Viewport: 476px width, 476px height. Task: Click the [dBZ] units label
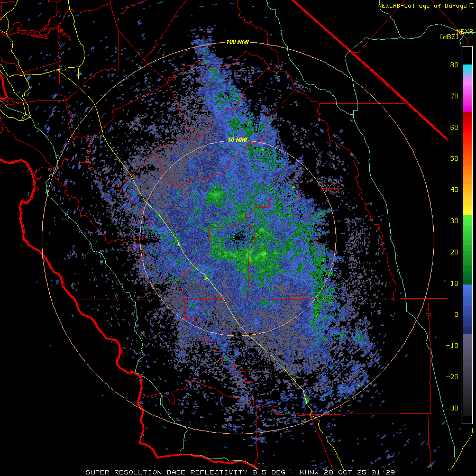click(x=450, y=37)
